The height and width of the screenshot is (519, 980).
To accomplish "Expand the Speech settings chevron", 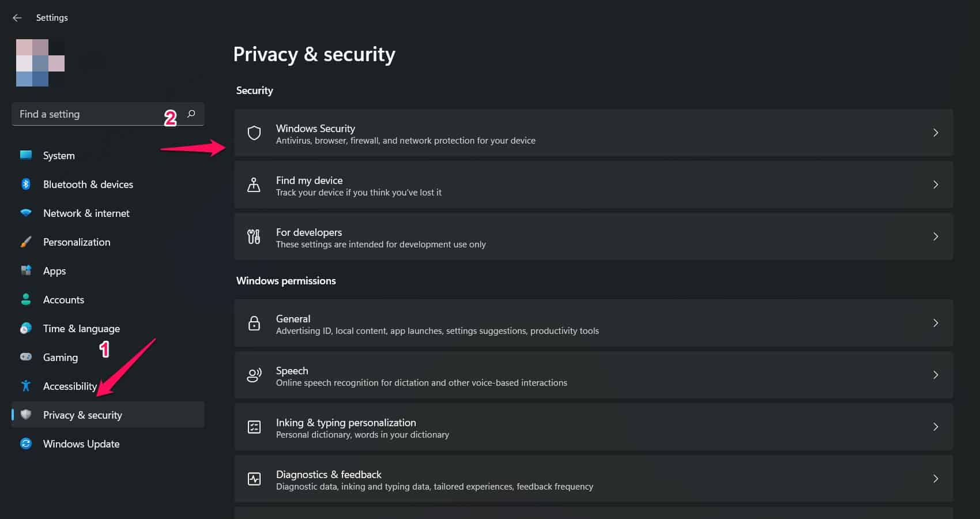I will point(936,375).
